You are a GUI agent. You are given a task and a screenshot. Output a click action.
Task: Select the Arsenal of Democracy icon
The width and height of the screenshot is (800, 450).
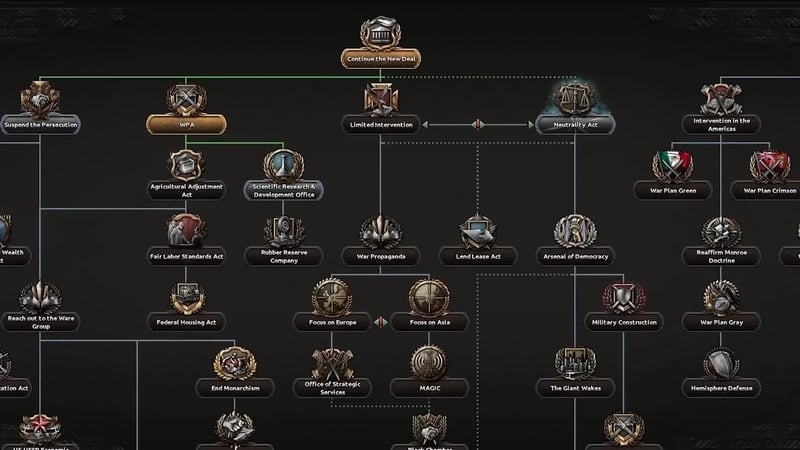[575, 231]
